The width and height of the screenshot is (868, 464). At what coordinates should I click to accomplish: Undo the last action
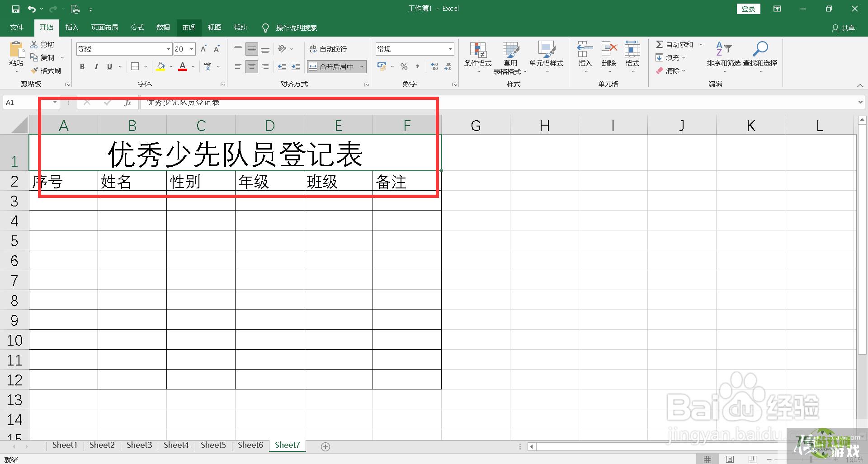click(31, 9)
